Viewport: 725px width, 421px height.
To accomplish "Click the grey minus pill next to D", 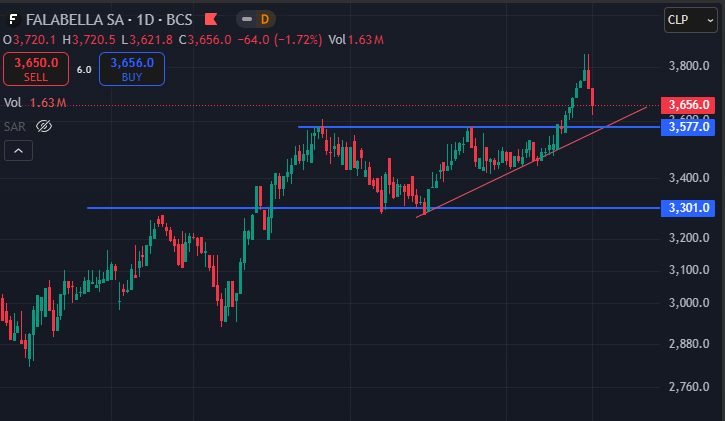I will tap(247, 19).
